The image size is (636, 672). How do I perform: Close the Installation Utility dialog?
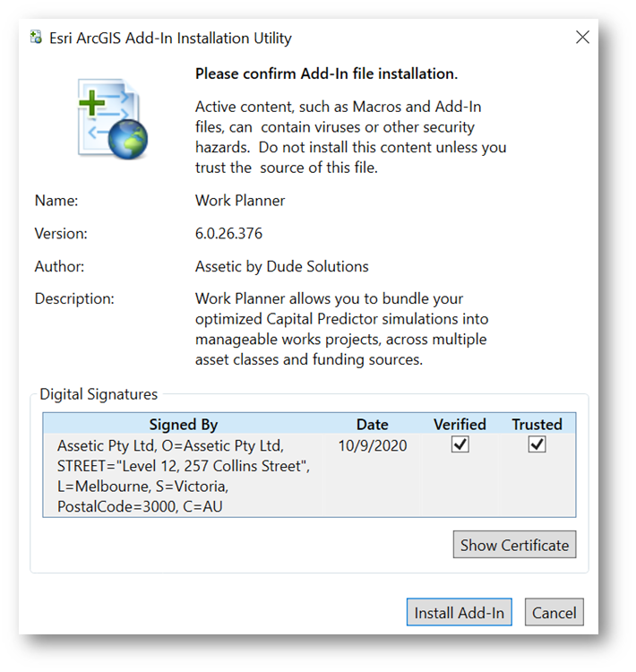tap(582, 38)
